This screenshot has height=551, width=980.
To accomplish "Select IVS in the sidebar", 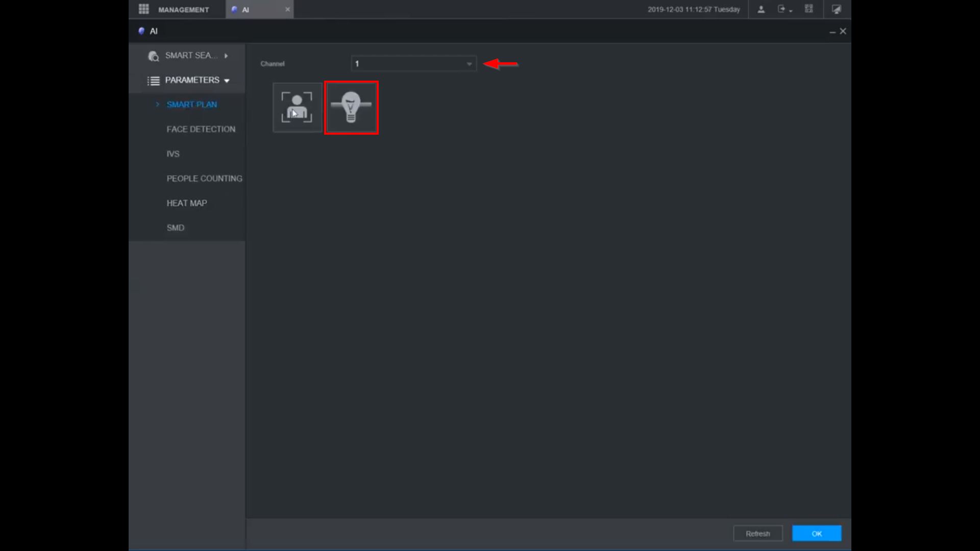I will coord(173,154).
